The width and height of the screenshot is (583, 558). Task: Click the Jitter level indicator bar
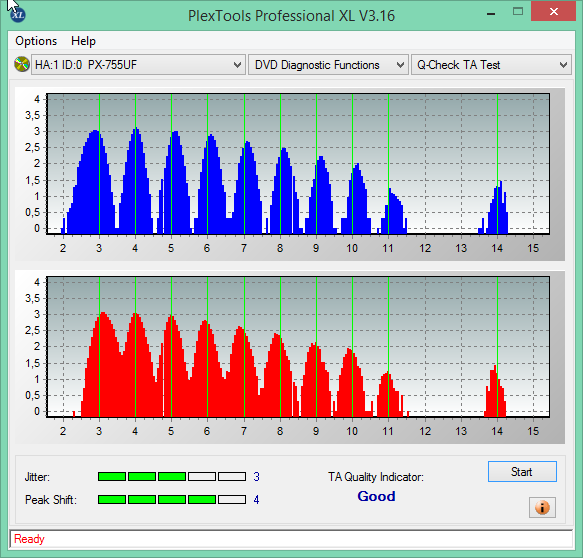(x=172, y=477)
